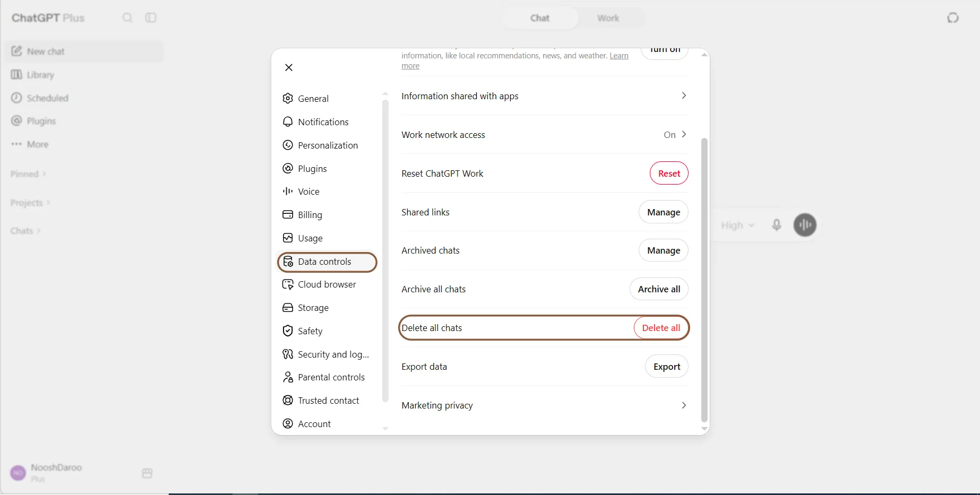The height and width of the screenshot is (495, 980).
Task: Expand the Pinned section in sidebar
Action: tap(28, 174)
